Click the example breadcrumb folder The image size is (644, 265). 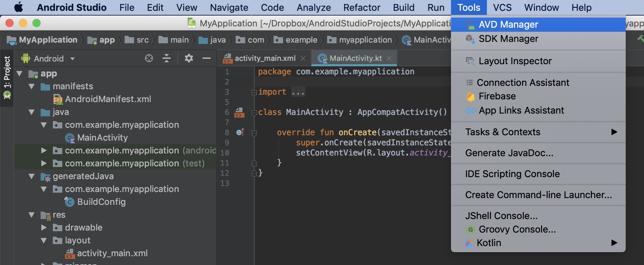pos(295,40)
